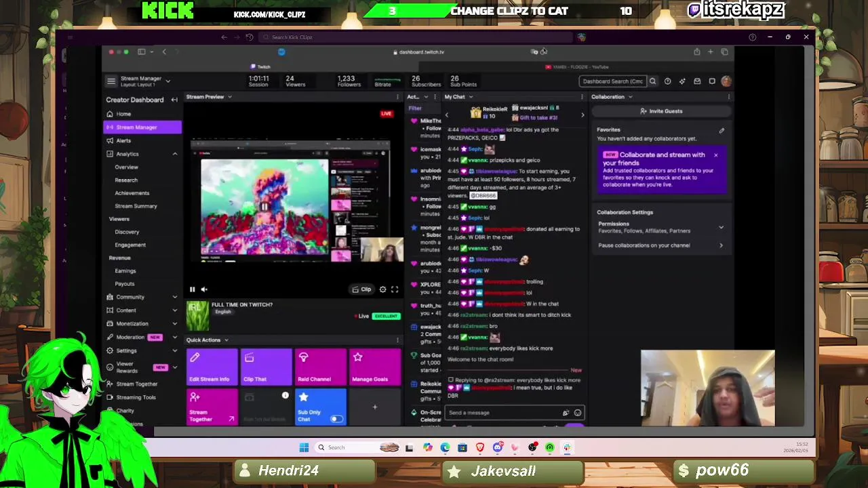Collapse the Creator Dashboard sidebar
This screenshot has width=868, height=488.
pyautogui.click(x=174, y=100)
